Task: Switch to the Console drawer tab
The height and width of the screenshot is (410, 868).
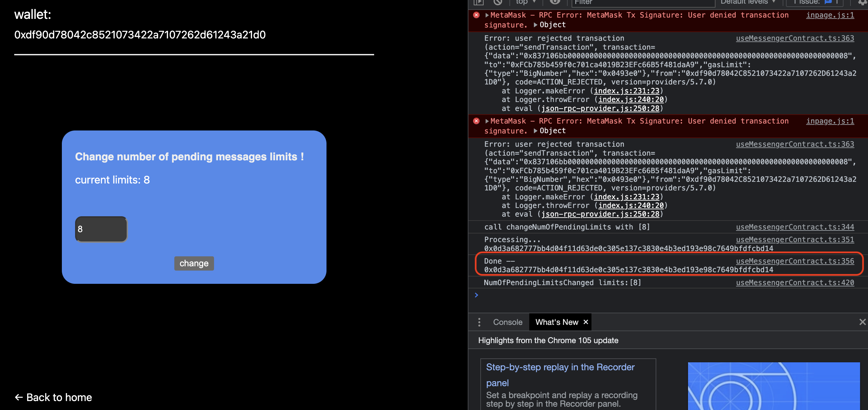Action: point(507,322)
